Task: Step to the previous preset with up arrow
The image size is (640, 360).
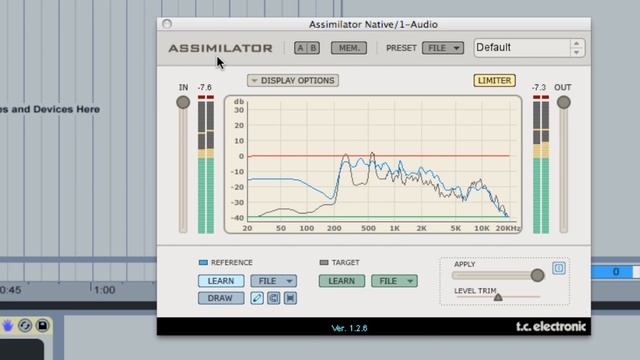Action: coord(576,44)
